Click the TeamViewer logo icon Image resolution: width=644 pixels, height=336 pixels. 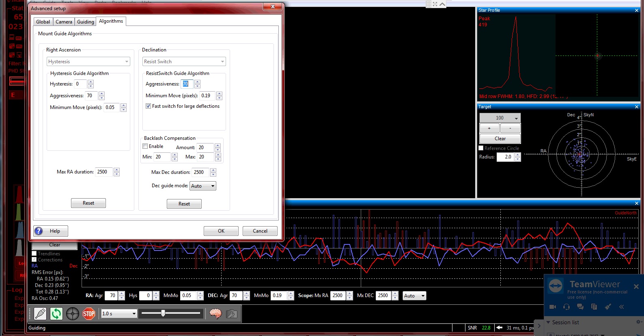coord(556,285)
